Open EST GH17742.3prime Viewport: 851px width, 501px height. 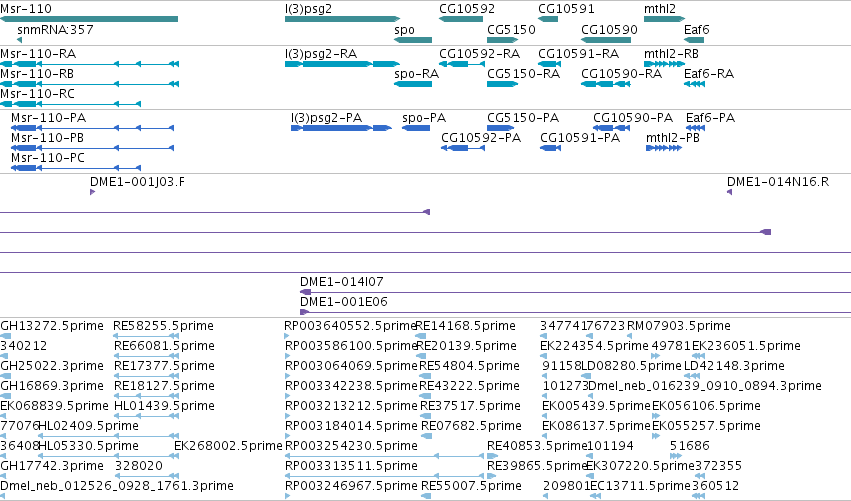(52, 466)
